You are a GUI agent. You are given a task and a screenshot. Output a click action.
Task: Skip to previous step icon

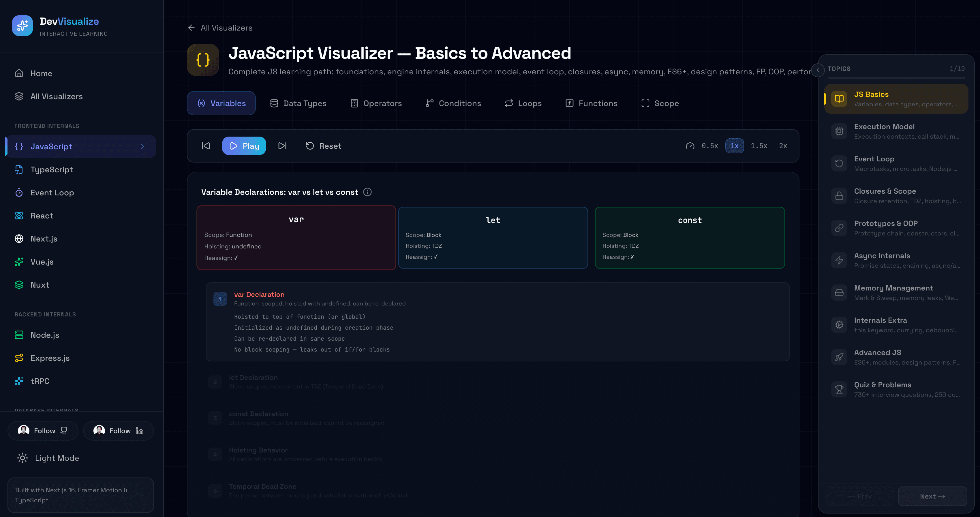pyautogui.click(x=206, y=146)
